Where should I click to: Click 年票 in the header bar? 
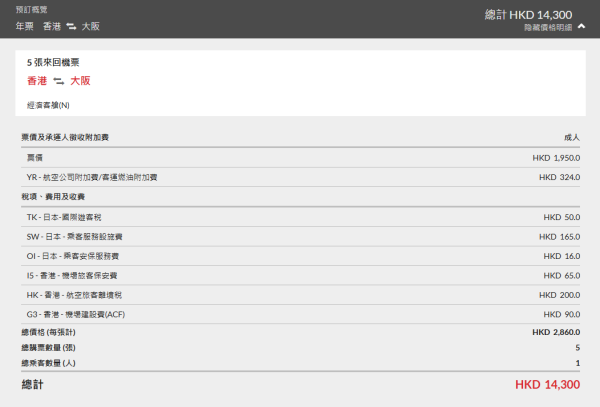[x=25, y=25]
